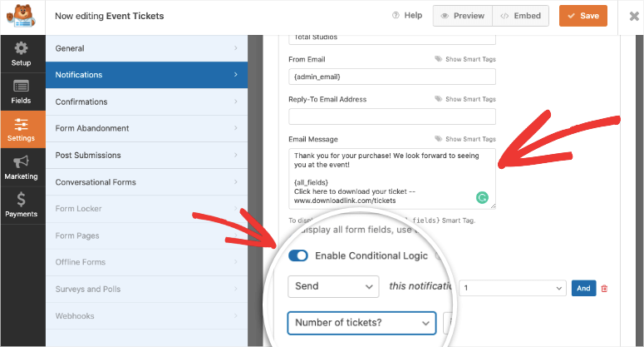Screen dimensions: 644x347
Task: Open the Post Submissions settings section
Action: [x=146, y=155]
